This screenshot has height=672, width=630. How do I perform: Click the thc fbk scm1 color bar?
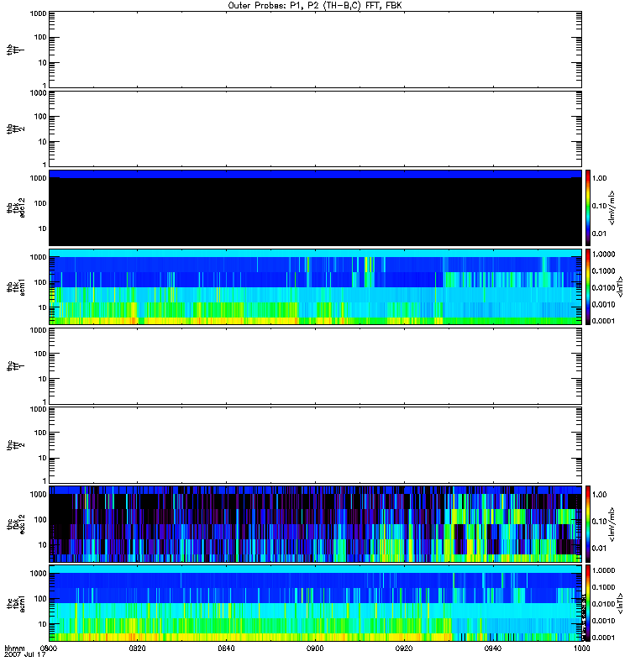(587, 603)
